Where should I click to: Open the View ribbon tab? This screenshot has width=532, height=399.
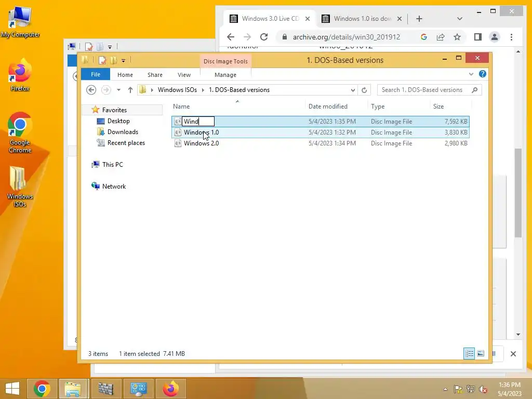click(184, 75)
